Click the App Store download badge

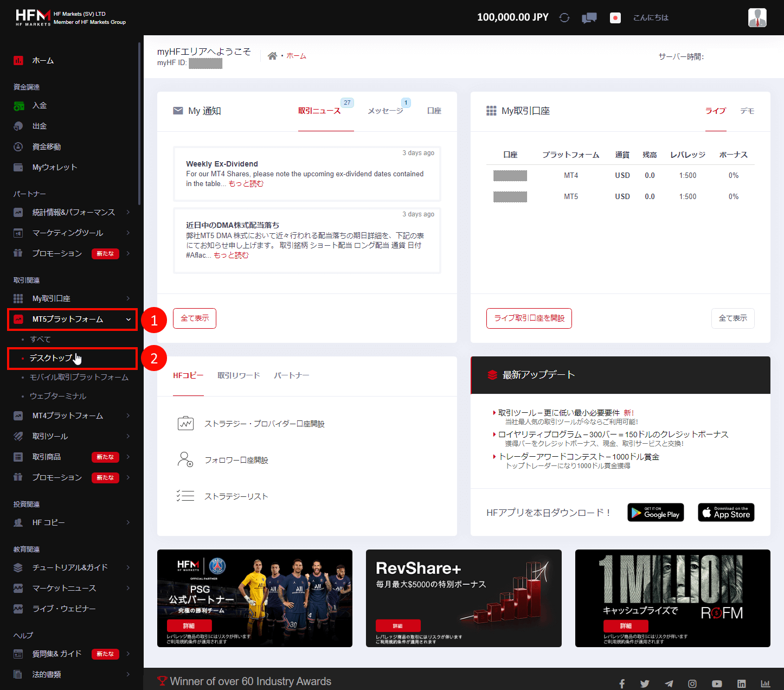pos(725,512)
